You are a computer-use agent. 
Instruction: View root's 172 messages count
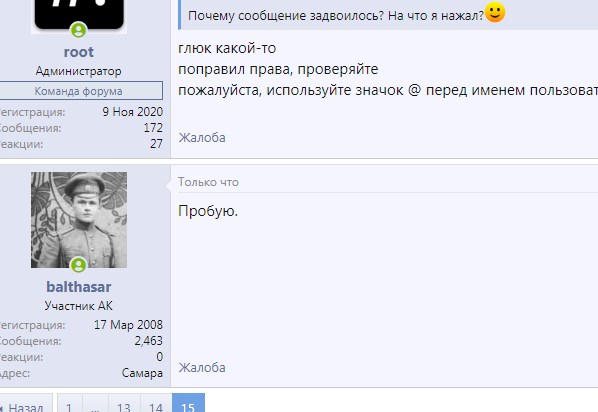coord(153,128)
